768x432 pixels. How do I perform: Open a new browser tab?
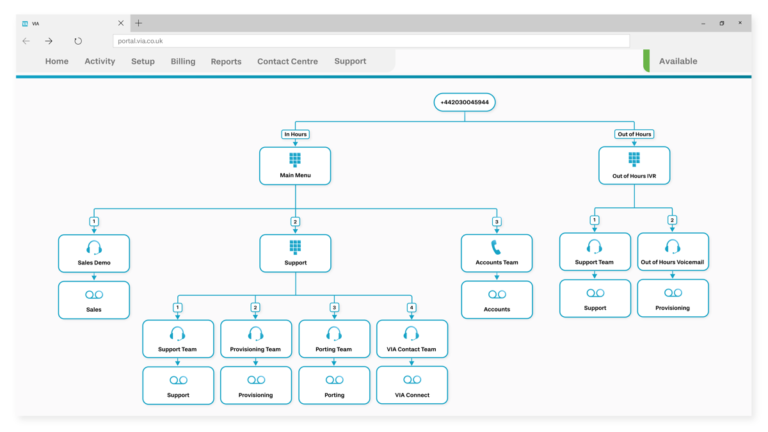pos(139,23)
